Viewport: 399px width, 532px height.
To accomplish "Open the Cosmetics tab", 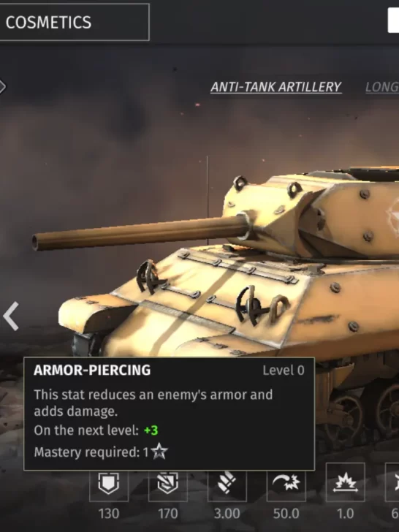I will click(74, 22).
